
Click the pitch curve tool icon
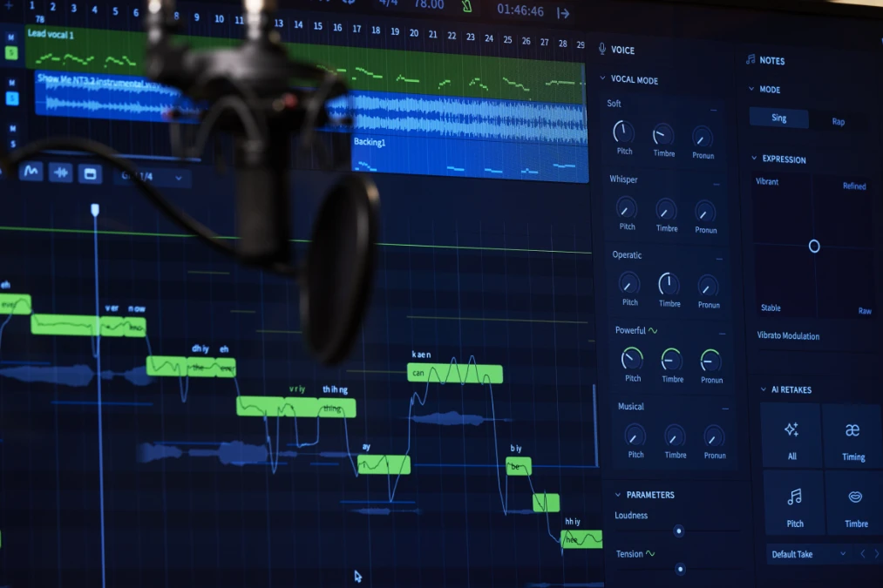coord(31,171)
